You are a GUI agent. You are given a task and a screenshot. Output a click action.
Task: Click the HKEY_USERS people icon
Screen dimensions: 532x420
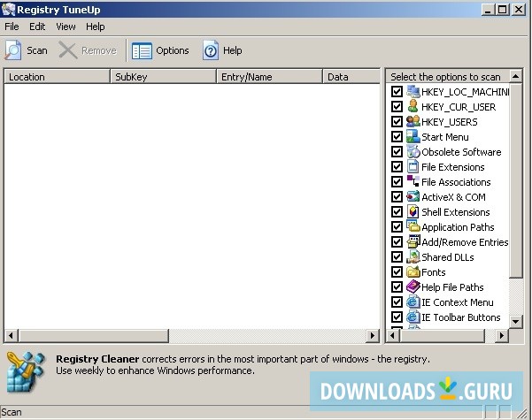coord(412,121)
